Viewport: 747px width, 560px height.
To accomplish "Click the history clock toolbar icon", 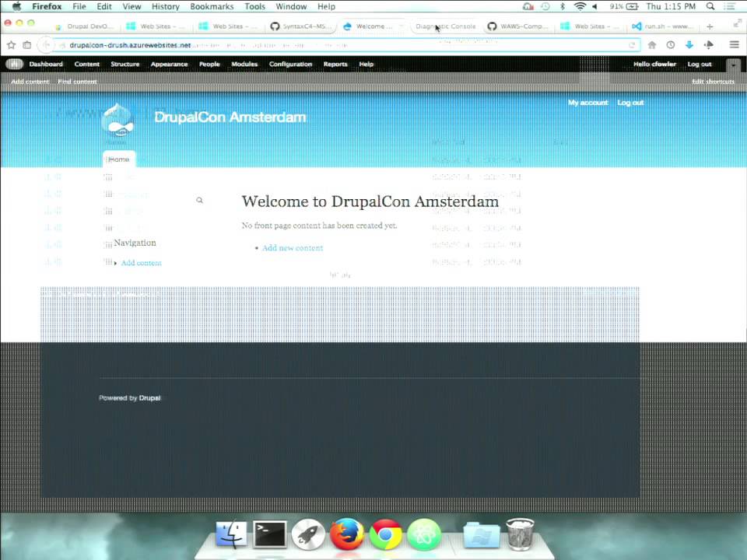I will [670, 45].
